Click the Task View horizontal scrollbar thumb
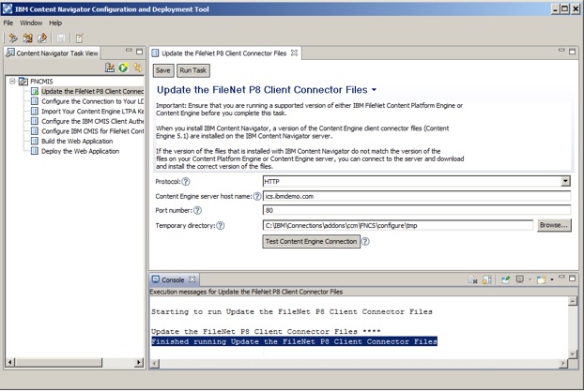 pos(58,362)
